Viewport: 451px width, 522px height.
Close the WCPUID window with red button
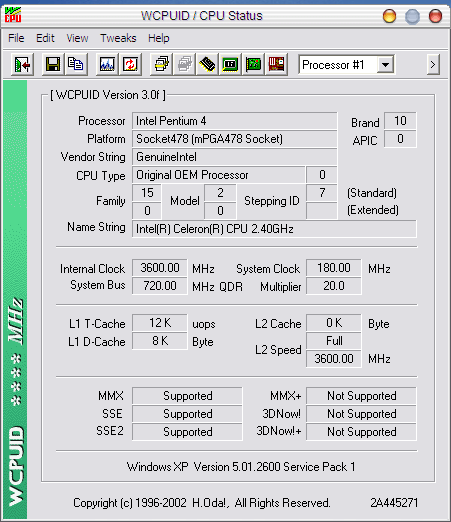[x=435, y=16]
